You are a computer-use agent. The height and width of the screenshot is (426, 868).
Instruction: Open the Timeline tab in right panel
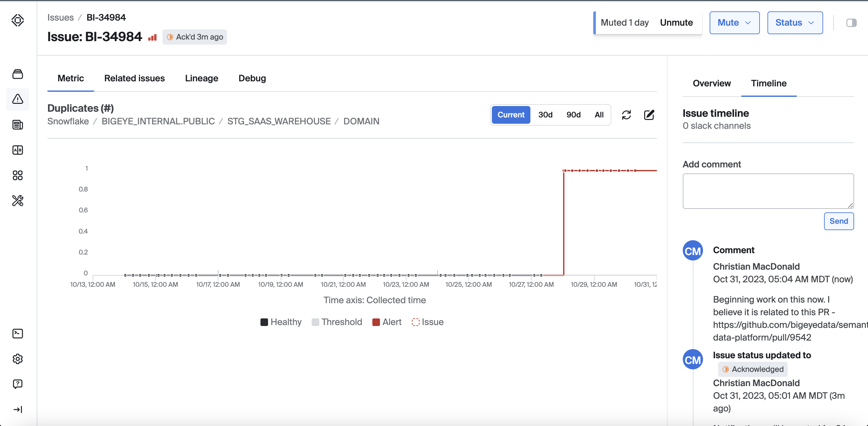pos(769,83)
